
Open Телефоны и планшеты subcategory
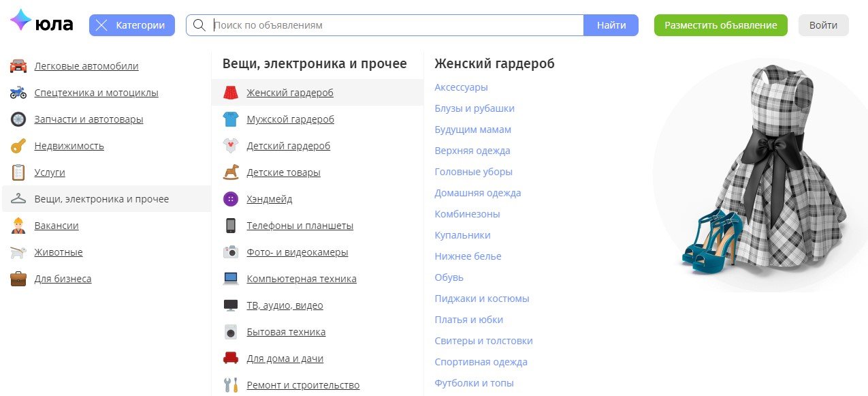pyautogui.click(x=300, y=226)
